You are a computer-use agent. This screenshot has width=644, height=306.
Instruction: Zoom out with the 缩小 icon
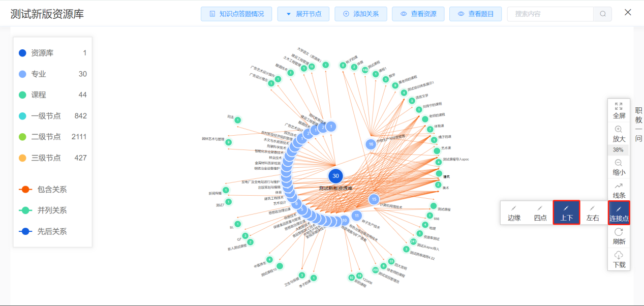click(619, 163)
